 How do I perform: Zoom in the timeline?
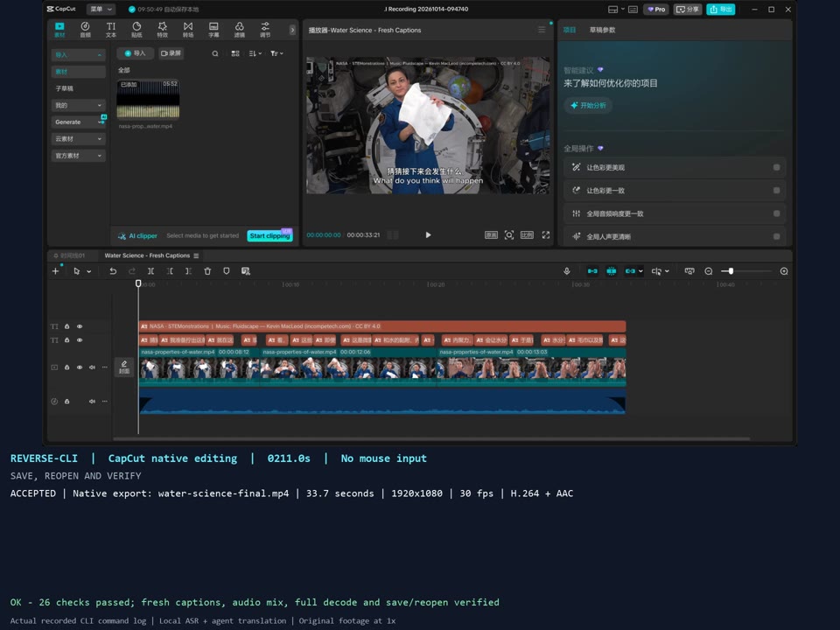[784, 271]
